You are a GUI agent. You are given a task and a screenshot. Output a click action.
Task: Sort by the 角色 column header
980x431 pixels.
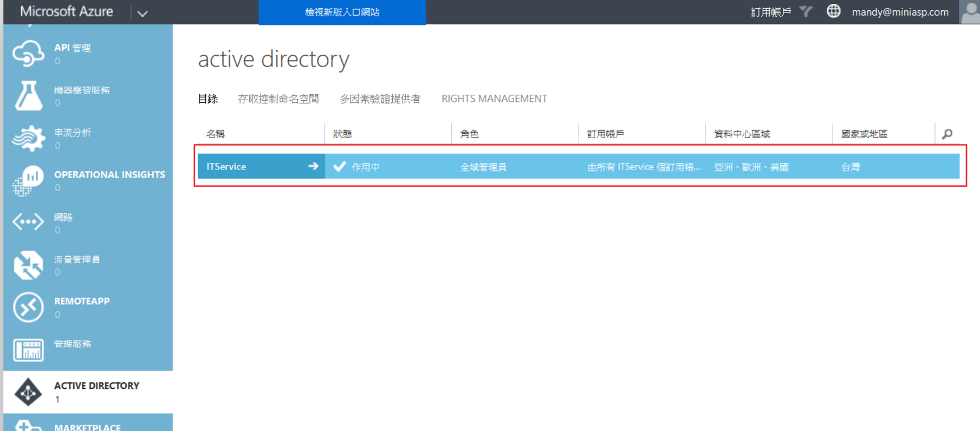[x=469, y=134]
